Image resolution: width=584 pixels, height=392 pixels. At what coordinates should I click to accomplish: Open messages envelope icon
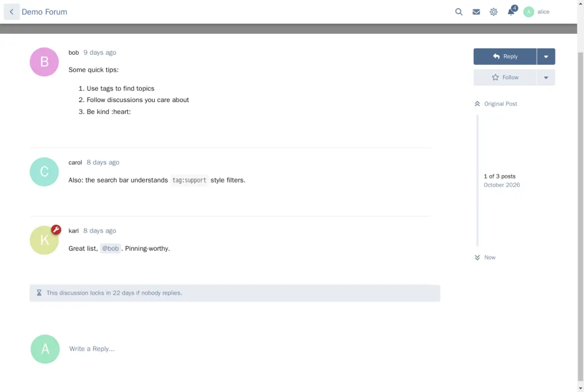pyautogui.click(x=476, y=12)
